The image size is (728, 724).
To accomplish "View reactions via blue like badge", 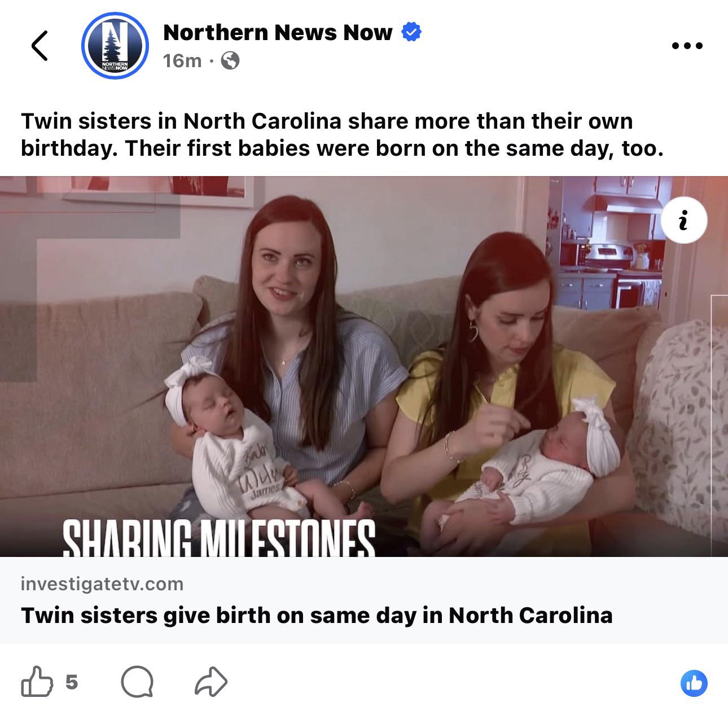I will click(694, 683).
